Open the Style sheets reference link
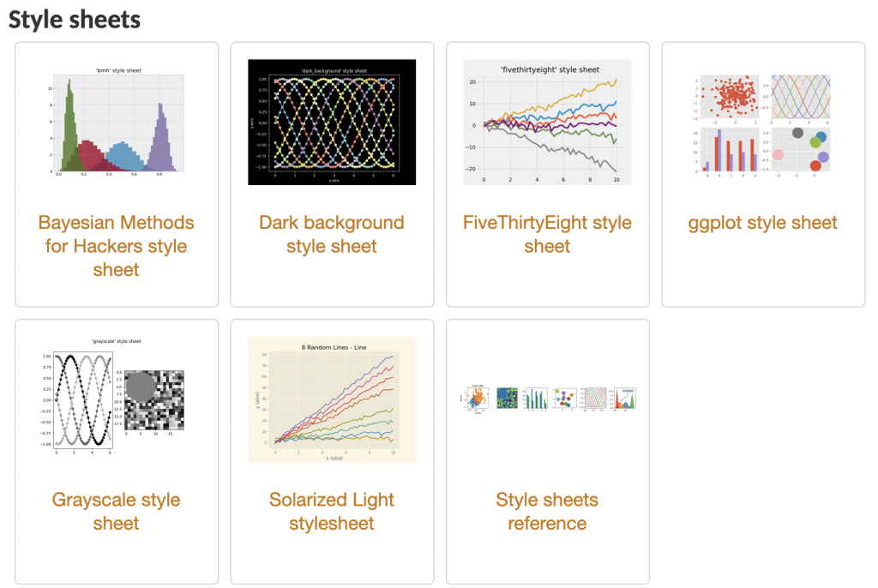Image resolution: width=878 pixels, height=588 pixels. (x=547, y=511)
